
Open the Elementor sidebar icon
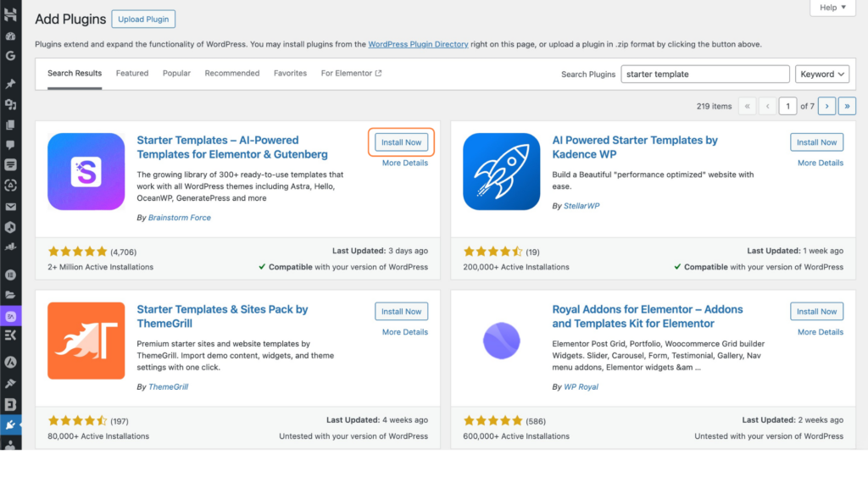coord(10,275)
